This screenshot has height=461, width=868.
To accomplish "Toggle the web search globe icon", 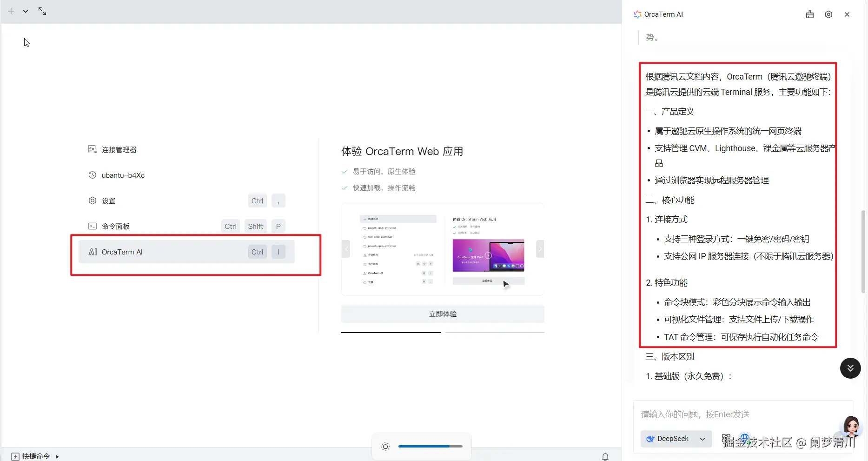I will coord(744,439).
